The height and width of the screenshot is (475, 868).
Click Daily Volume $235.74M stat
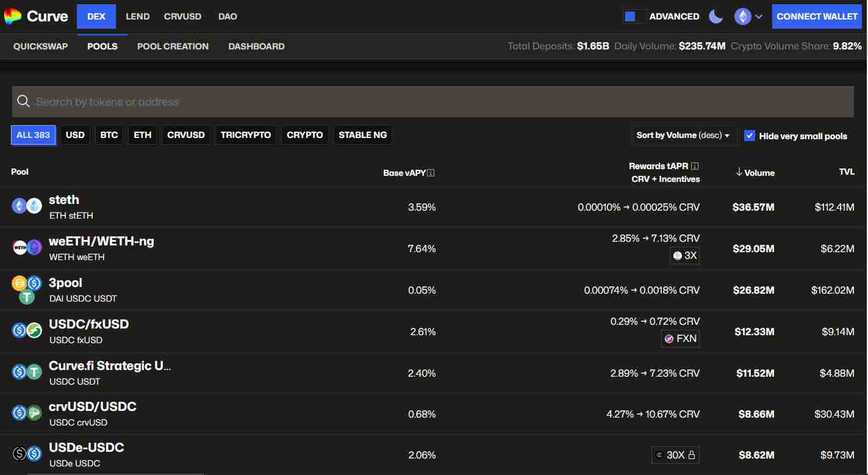[670, 46]
